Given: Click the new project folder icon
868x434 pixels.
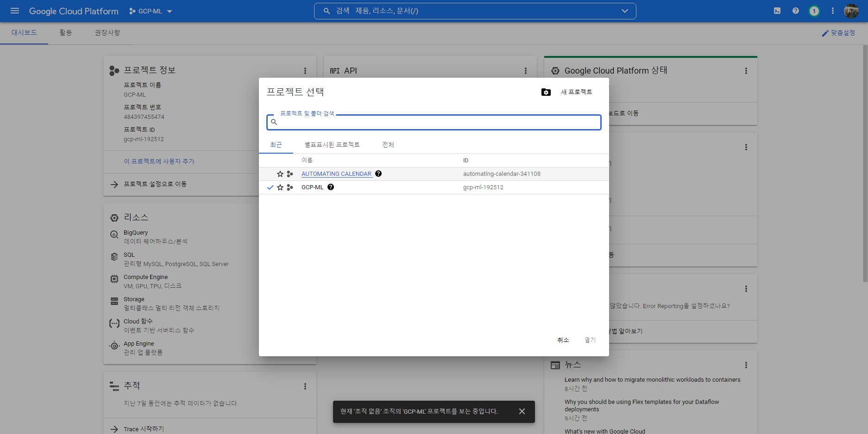Looking at the screenshot, I should (x=546, y=92).
